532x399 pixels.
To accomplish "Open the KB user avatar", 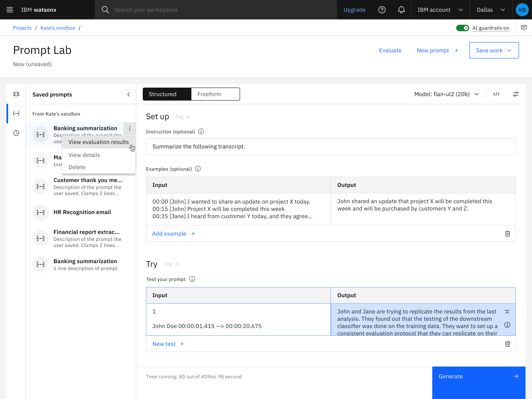I will click(x=522, y=10).
